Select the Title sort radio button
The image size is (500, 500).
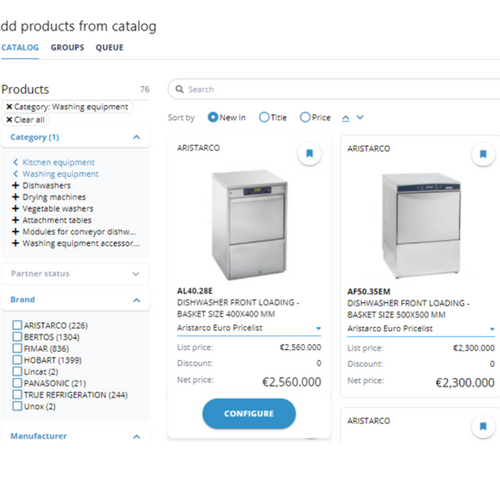point(264,117)
